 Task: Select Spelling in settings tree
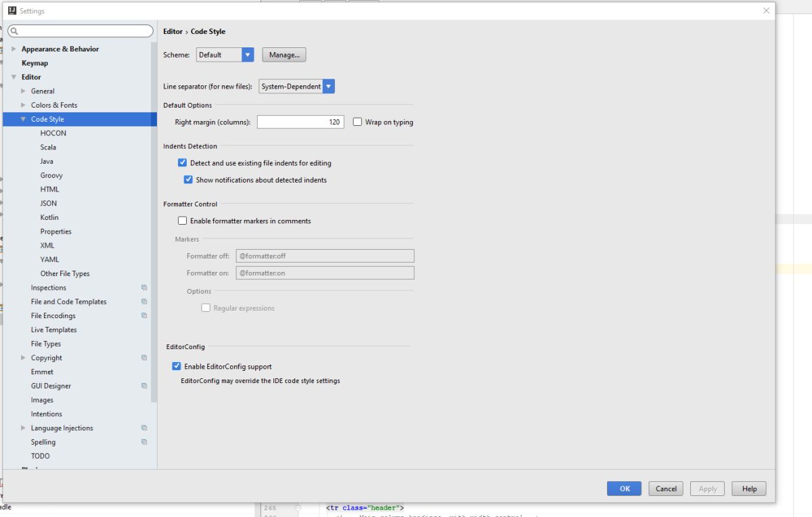[43, 442]
